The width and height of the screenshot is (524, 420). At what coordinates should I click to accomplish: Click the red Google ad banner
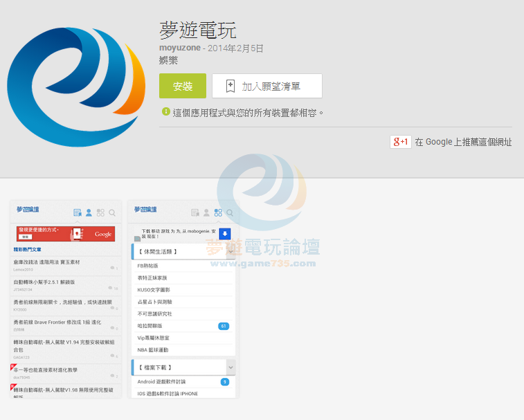click(x=66, y=234)
